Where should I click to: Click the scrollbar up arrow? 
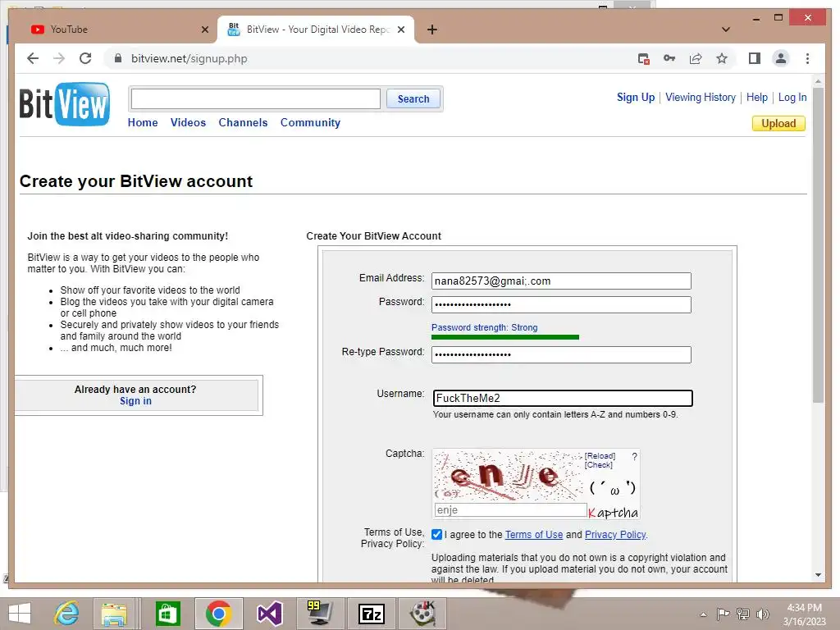point(818,82)
